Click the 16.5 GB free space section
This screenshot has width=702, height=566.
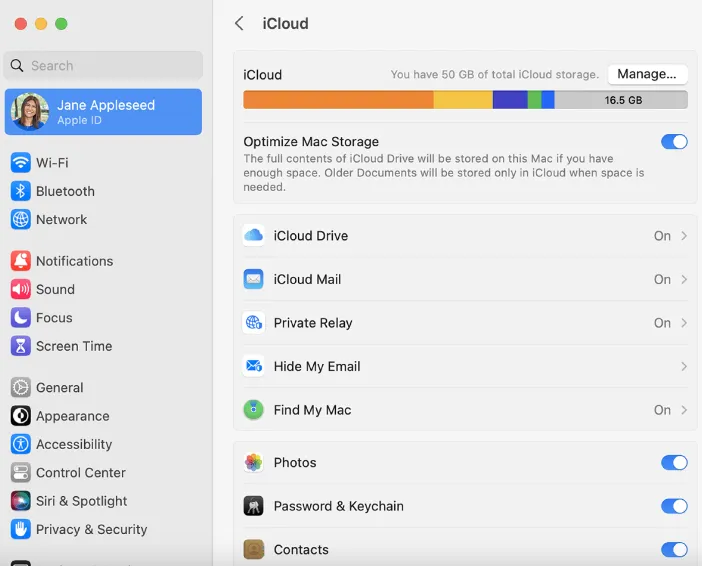[621, 100]
